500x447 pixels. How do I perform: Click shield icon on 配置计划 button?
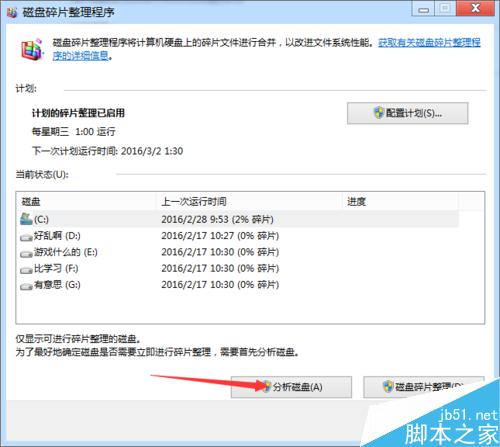click(x=379, y=113)
